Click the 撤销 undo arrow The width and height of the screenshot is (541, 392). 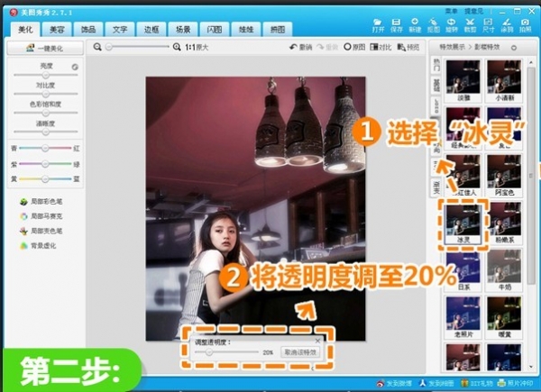[300, 47]
